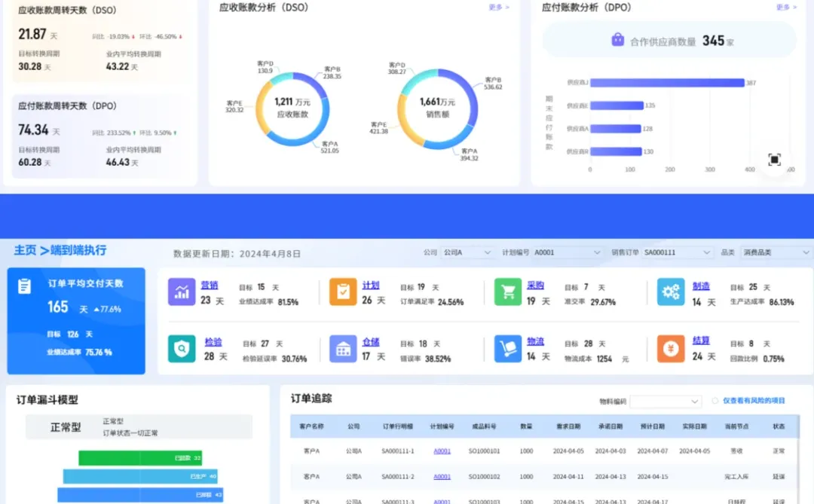Screen dimensions: 814x504
Task: Click the 供应商A bar valued 128
Action: [616, 129]
